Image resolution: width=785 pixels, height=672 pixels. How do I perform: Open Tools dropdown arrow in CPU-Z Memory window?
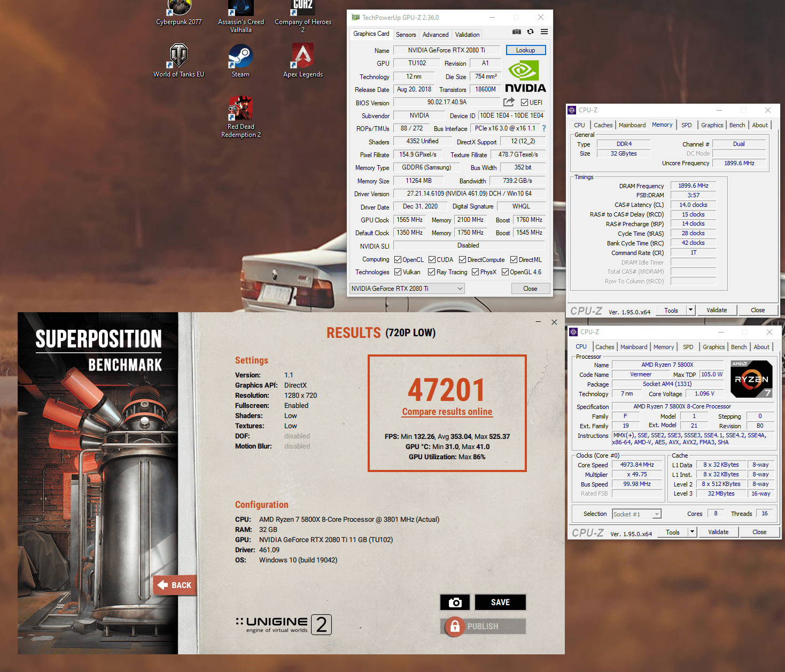tap(690, 310)
